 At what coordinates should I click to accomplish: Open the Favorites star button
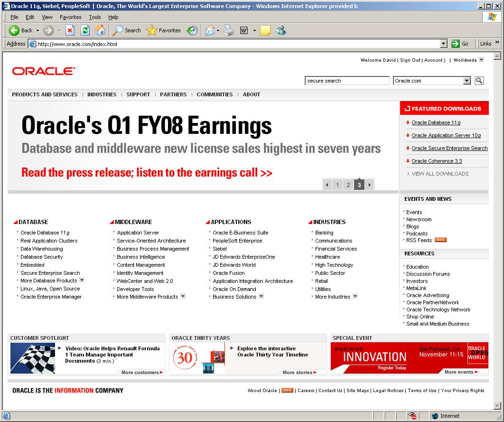[x=164, y=30]
